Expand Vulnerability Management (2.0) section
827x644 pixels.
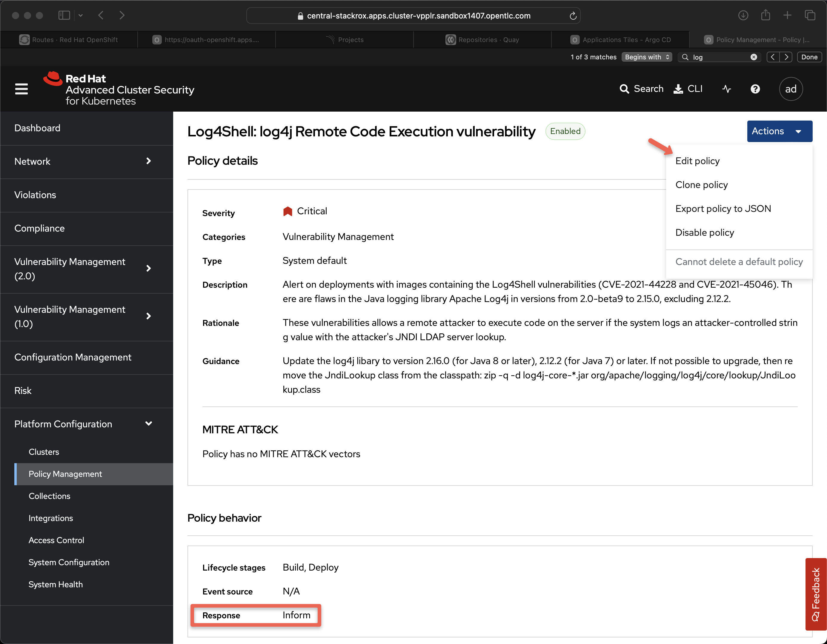tap(148, 269)
